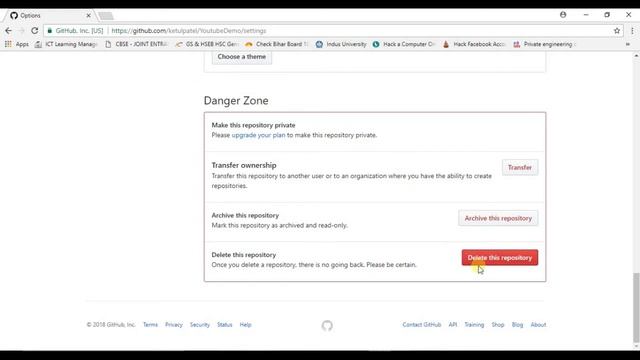This screenshot has width=640, height=360.
Task: Click Archive this repository button
Action: 498,218
